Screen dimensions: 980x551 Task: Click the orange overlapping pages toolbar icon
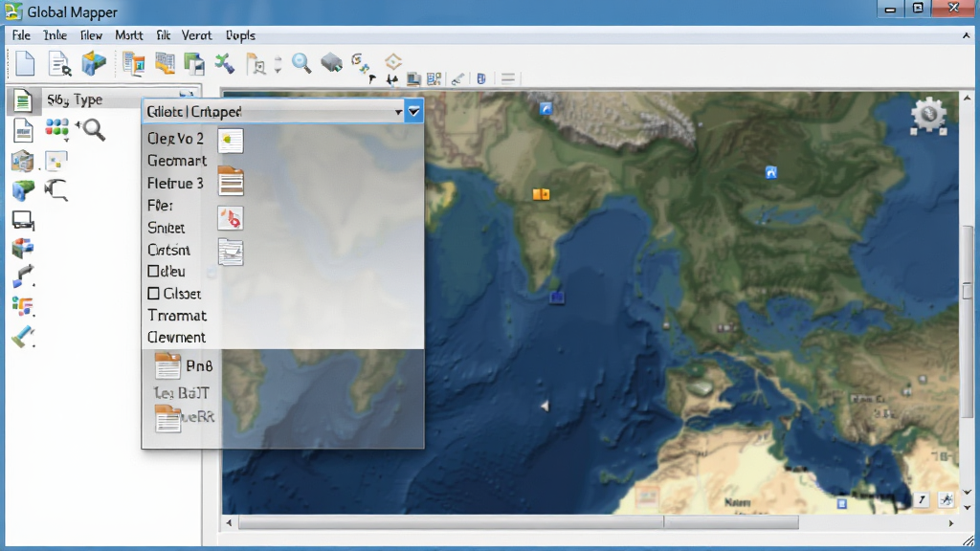click(165, 63)
